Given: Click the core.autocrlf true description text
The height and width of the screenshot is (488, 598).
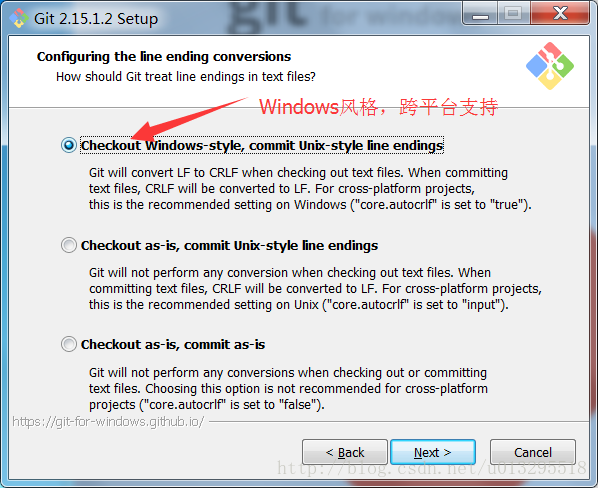Looking at the screenshot, I should coord(310,189).
